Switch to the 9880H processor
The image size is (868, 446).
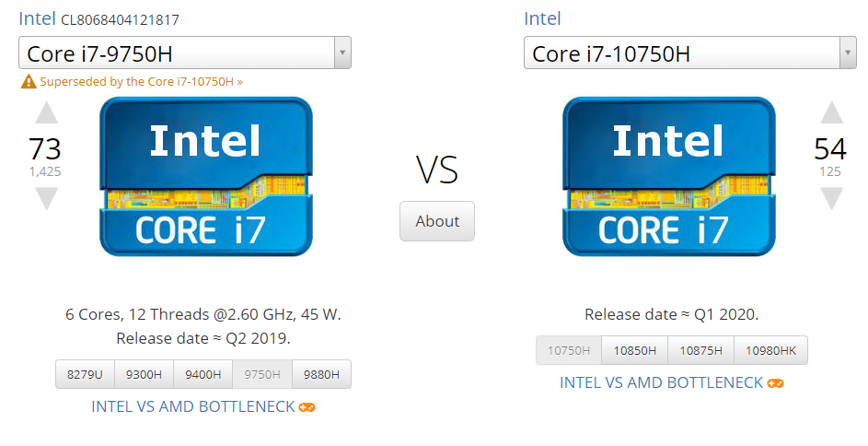click(321, 374)
